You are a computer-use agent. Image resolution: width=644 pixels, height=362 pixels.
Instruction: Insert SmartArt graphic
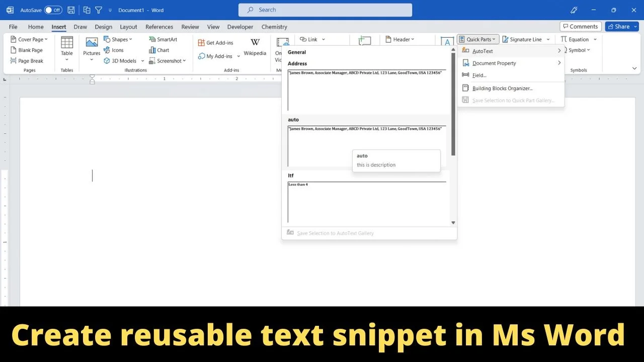163,39
